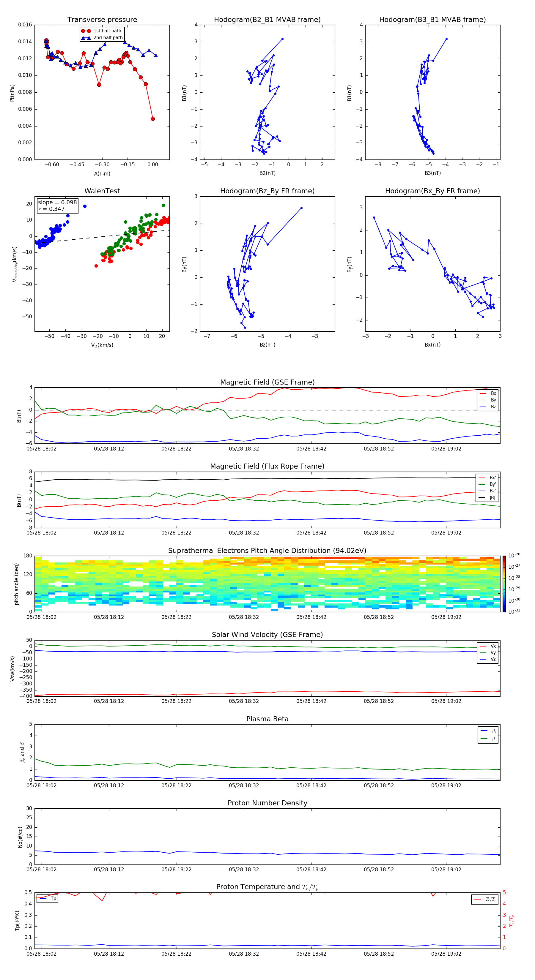Click the '10^-31' colorbar tick label

click(514, 611)
